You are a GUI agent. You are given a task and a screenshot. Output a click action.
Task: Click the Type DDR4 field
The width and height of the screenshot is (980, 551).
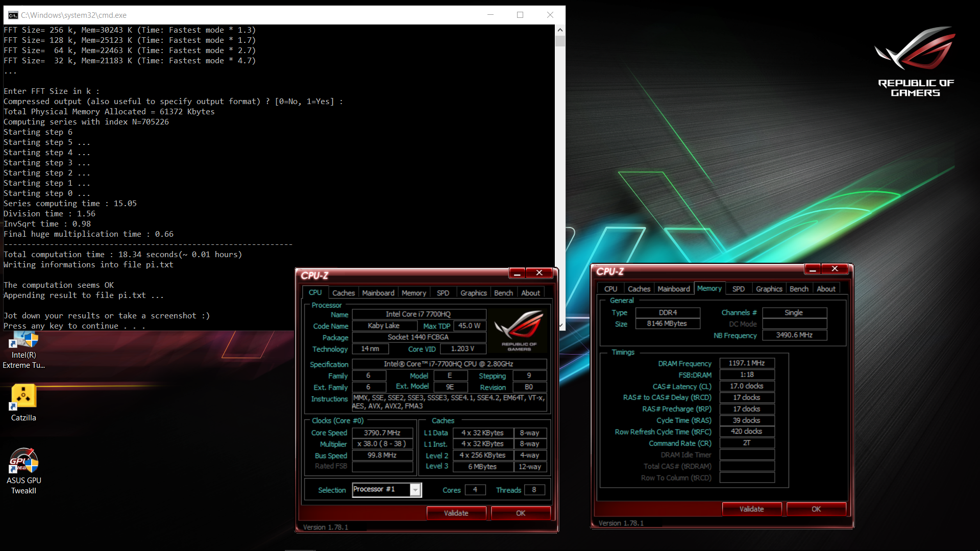(x=667, y=312)
